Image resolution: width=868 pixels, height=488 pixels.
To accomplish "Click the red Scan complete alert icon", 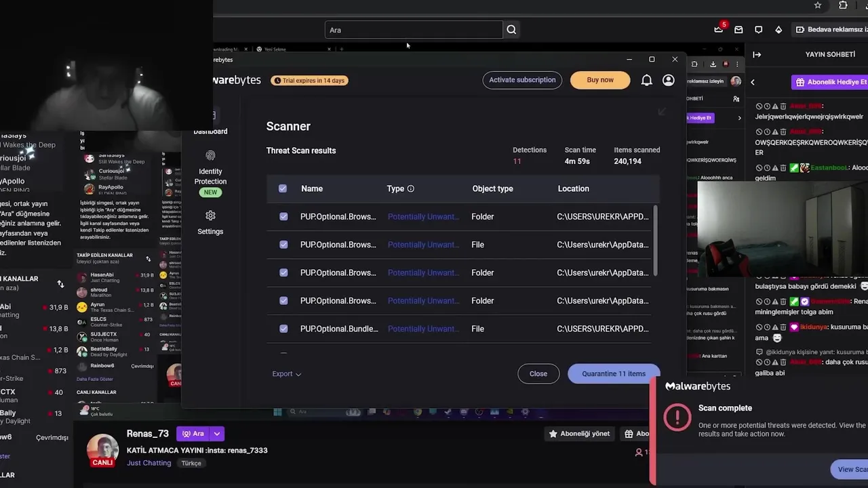I will click(677, 418).
